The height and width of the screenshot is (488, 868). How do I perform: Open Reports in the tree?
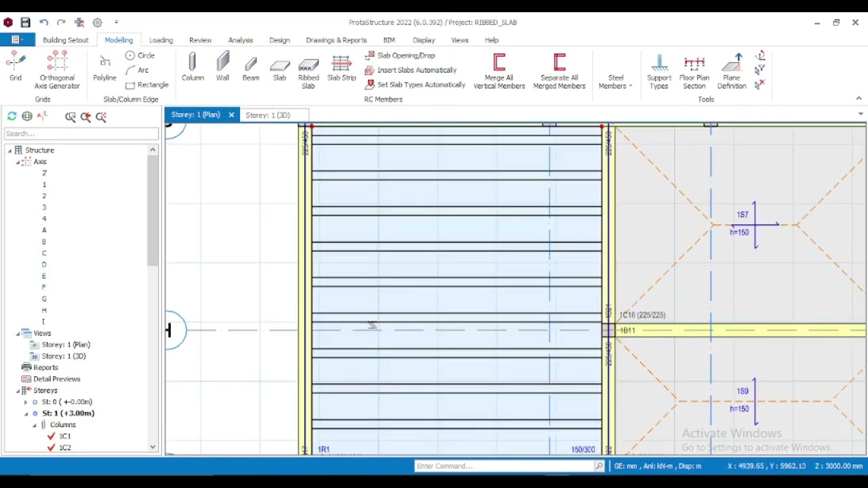point(45,368)
